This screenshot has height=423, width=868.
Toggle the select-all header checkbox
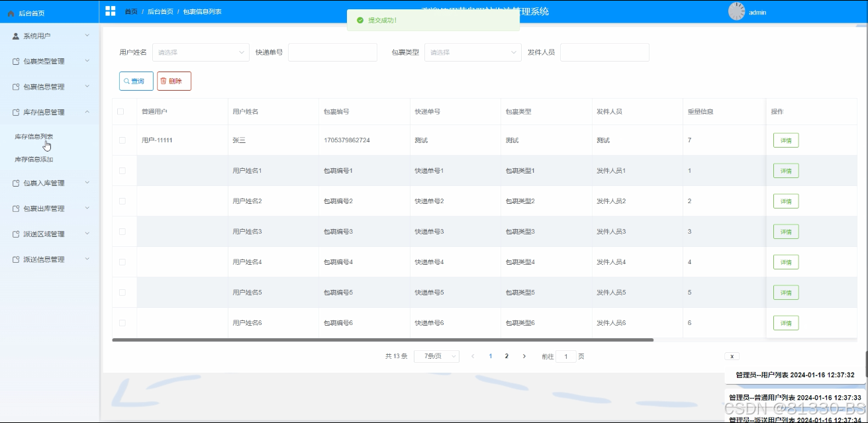click(121, 111)
